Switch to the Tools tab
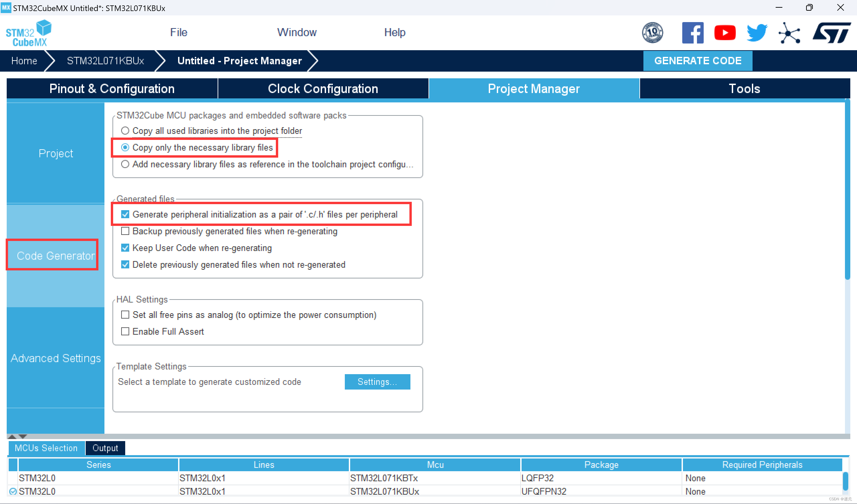The image size is (857, 504). [745, 88]
